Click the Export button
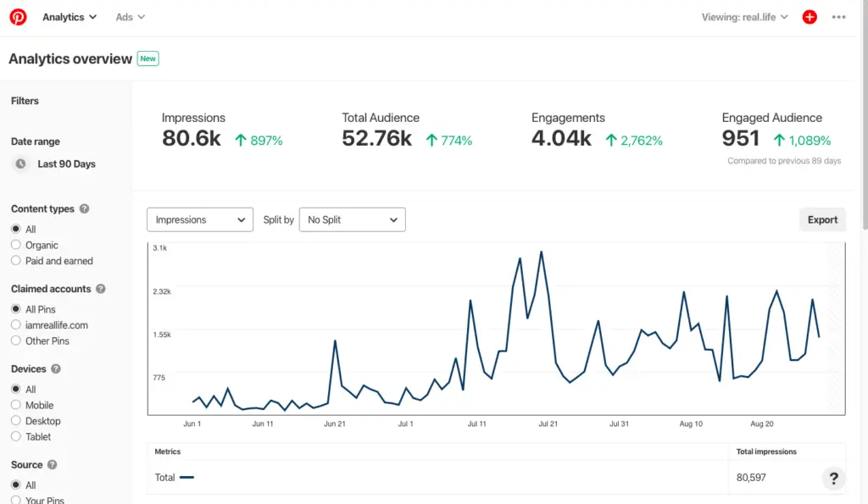Image resolution: width=868 pixels, height=504 pixels. pos(822,219)
